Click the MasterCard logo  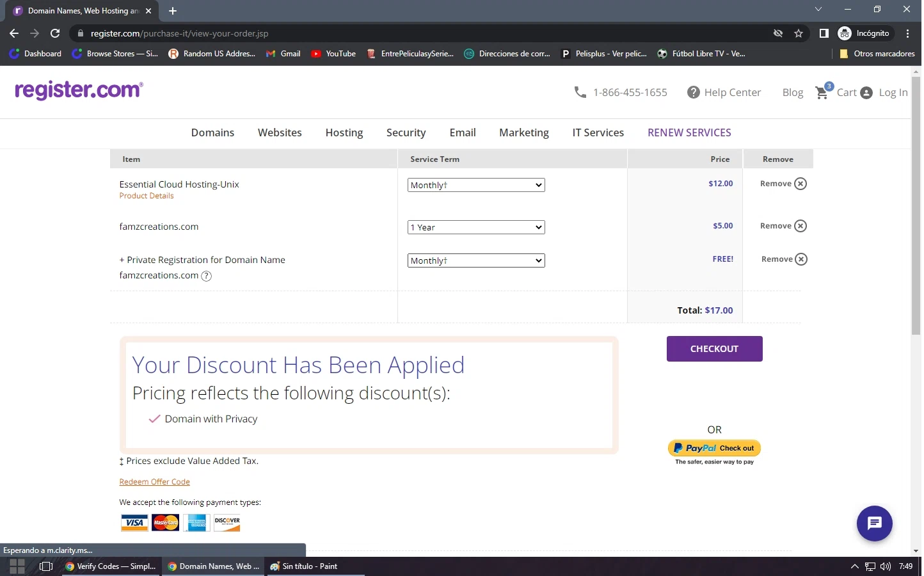point(166,523)
